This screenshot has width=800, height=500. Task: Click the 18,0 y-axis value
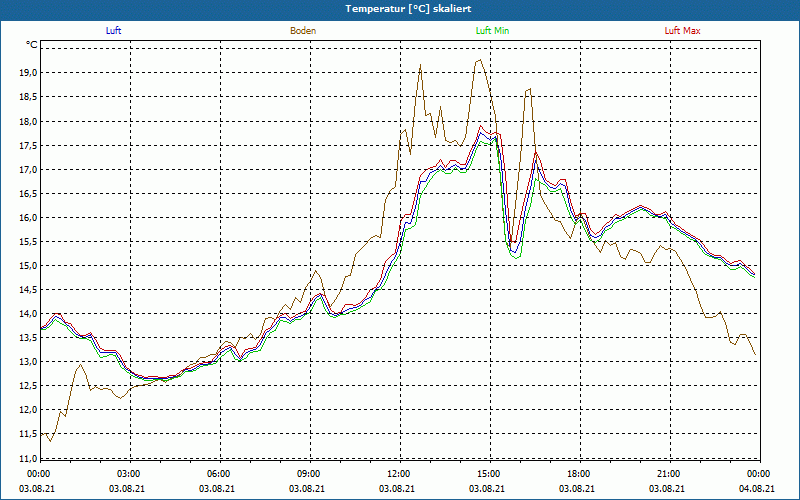click(29, 121)
